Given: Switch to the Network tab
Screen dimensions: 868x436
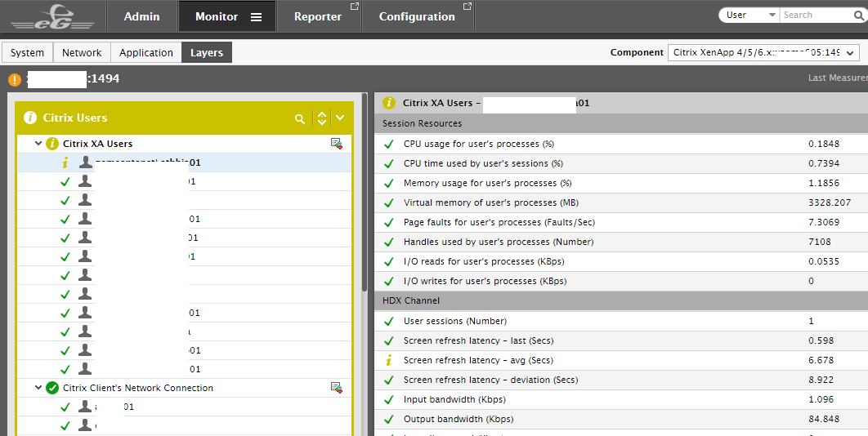Looking at the screenshot, I should (82, 52).
